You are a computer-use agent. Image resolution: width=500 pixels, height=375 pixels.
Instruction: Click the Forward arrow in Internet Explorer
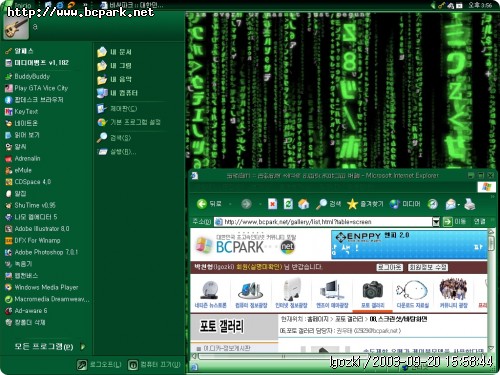coord(246,204)
